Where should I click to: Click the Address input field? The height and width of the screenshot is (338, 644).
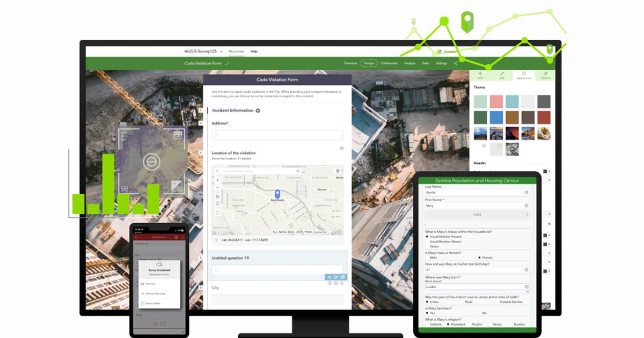277,135
